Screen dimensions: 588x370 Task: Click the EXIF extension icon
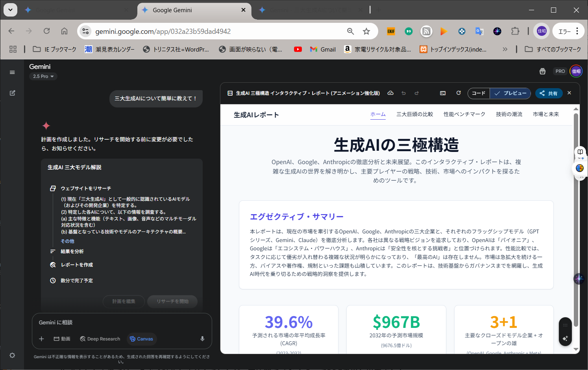coord(391,31)
